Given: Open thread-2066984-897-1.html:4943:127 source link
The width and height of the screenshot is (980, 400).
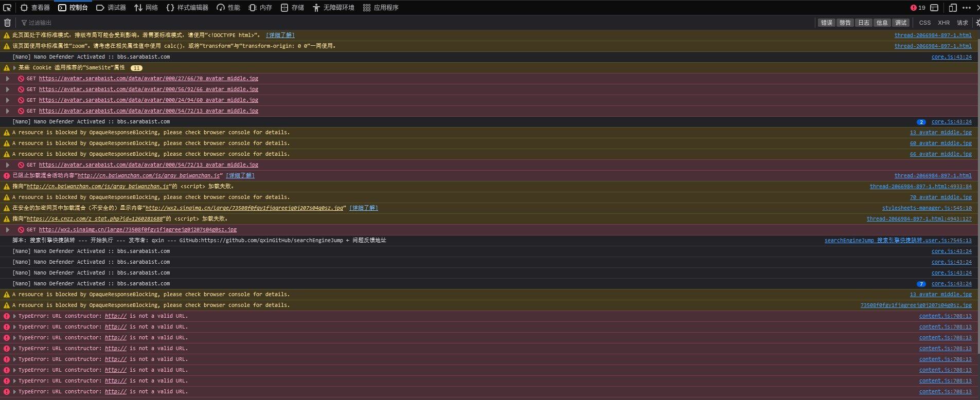Looking at the screenshot, I should pos(919,219).
